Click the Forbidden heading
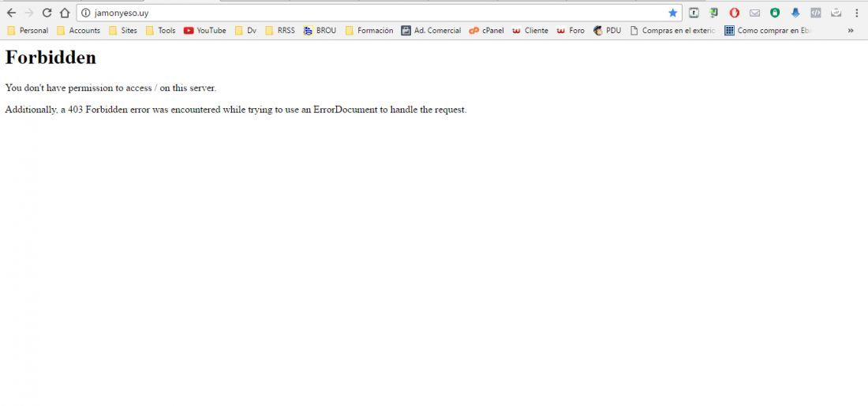 [51, 58]
